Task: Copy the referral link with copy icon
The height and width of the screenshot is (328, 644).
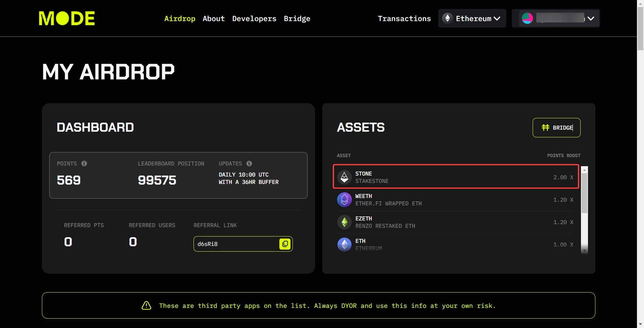Action: click(285, 244)
